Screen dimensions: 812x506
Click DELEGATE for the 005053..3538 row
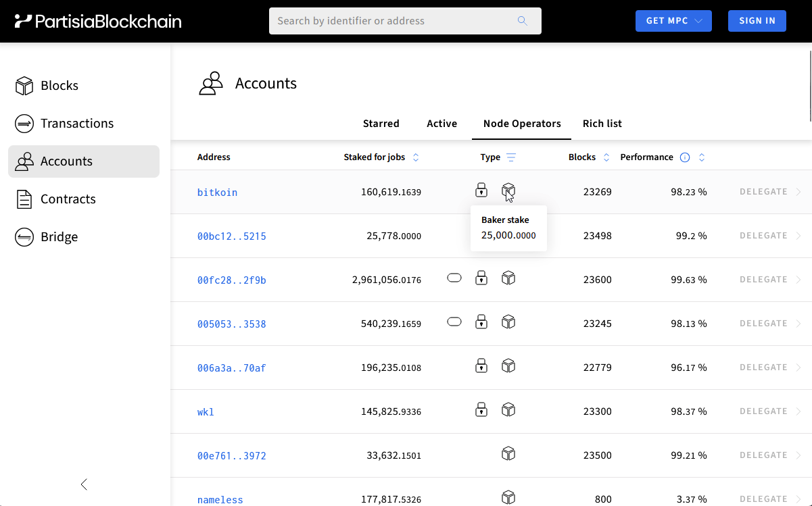[763, 324]
